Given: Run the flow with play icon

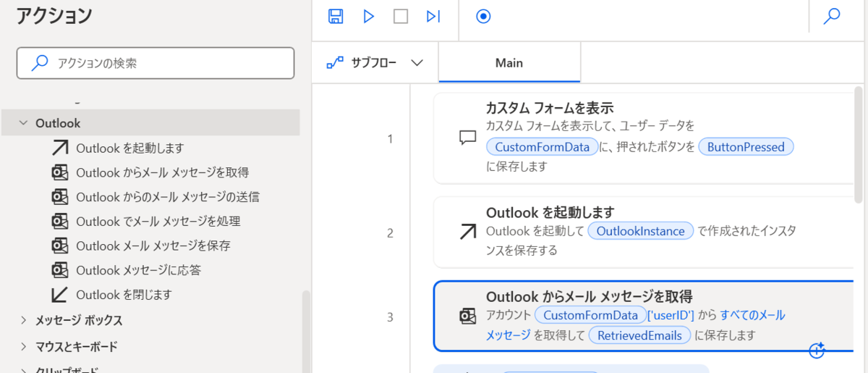Looking at the screenshot, I should [369, 16].
